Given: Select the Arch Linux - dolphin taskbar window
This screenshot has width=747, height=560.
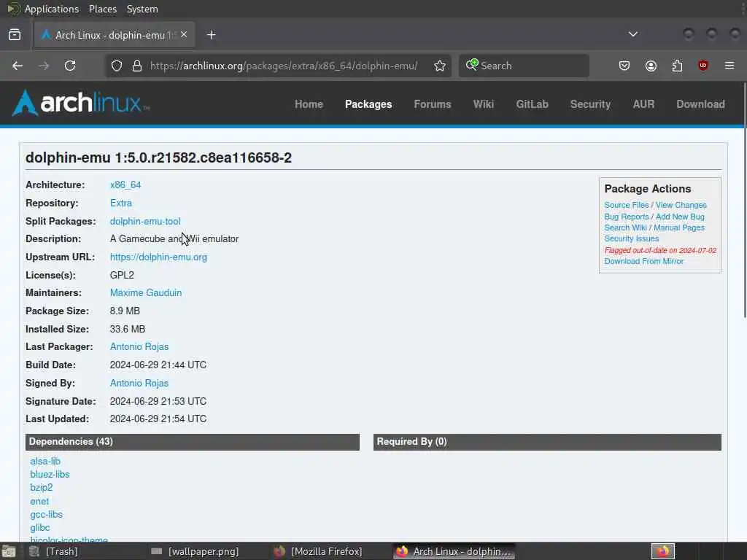Looking at the screenshot, I should click(x=454, y=551).
